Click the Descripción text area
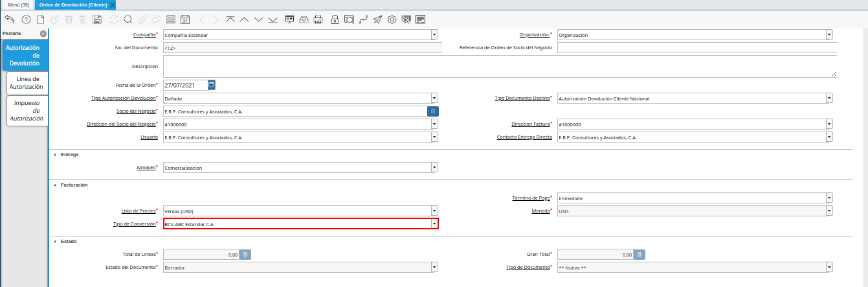 (500, 66)
